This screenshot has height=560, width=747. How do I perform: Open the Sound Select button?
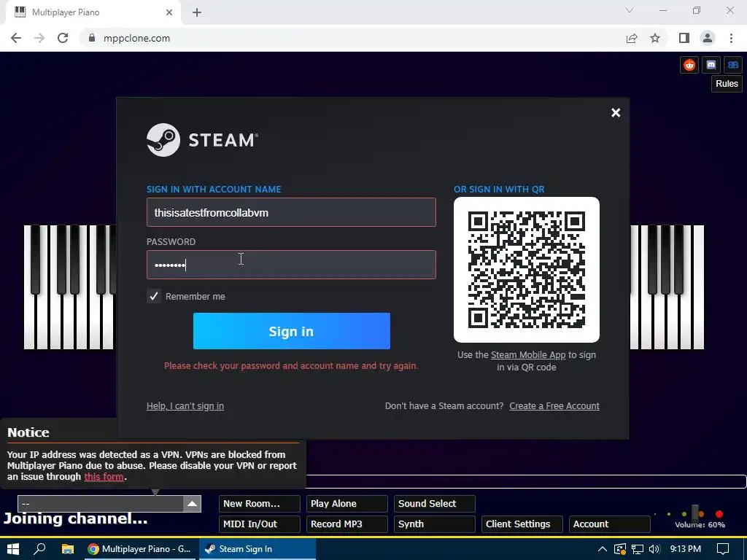(435, 504)
